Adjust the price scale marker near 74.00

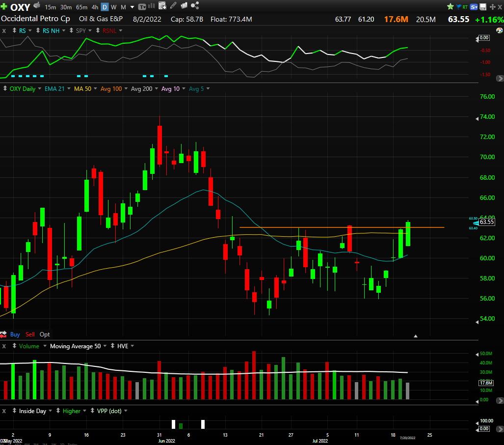477,119
